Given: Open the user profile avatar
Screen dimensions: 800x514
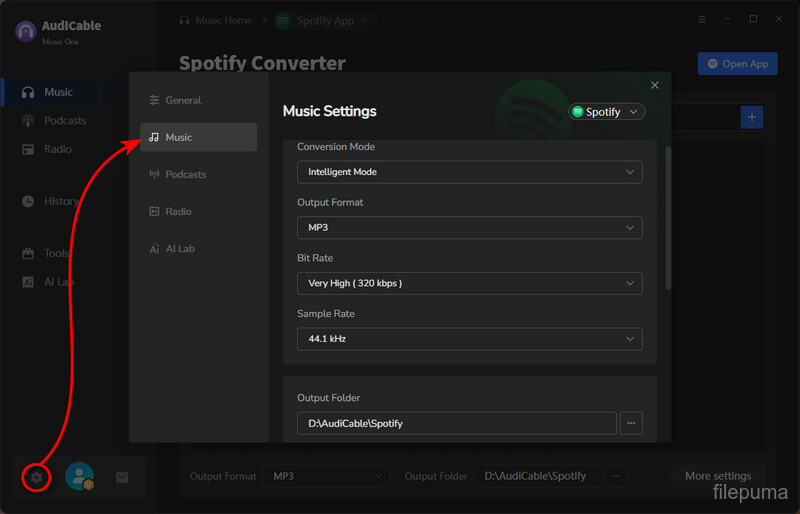Looking at the screenshot, I should 79,477.
